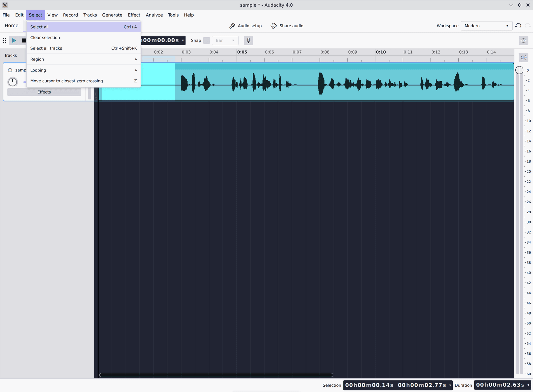This screenshot has width=533, height=392.
Task: Click the playback volume slider handle
Action: click(519, 70)
